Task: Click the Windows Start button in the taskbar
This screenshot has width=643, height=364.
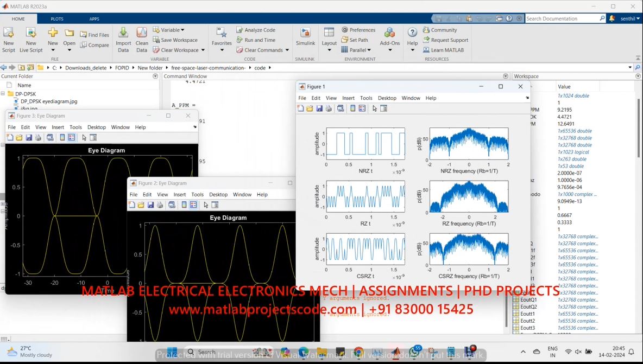Action: pos(172,352)
